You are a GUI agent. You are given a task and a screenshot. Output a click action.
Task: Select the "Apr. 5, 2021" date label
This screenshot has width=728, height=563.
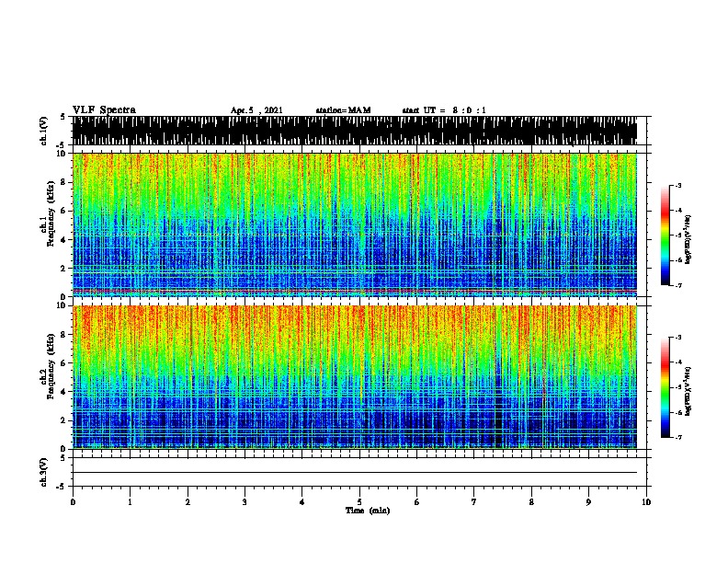pos(256,110)
